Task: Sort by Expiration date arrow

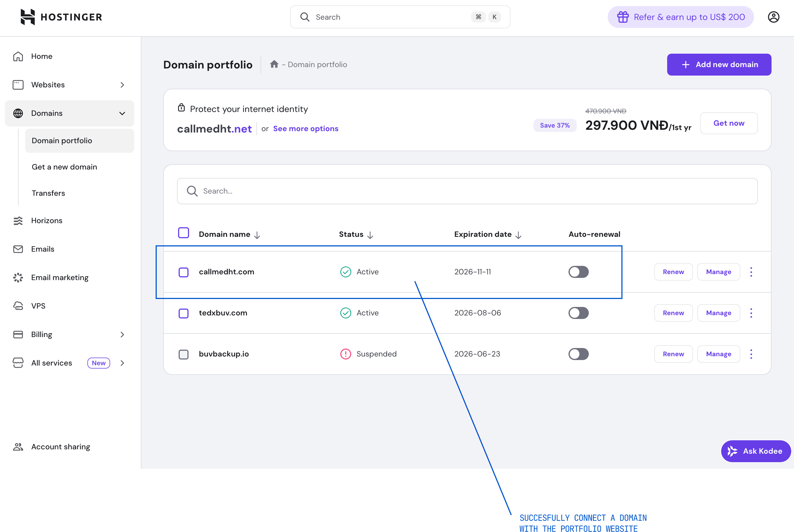Action: point(518,235)
